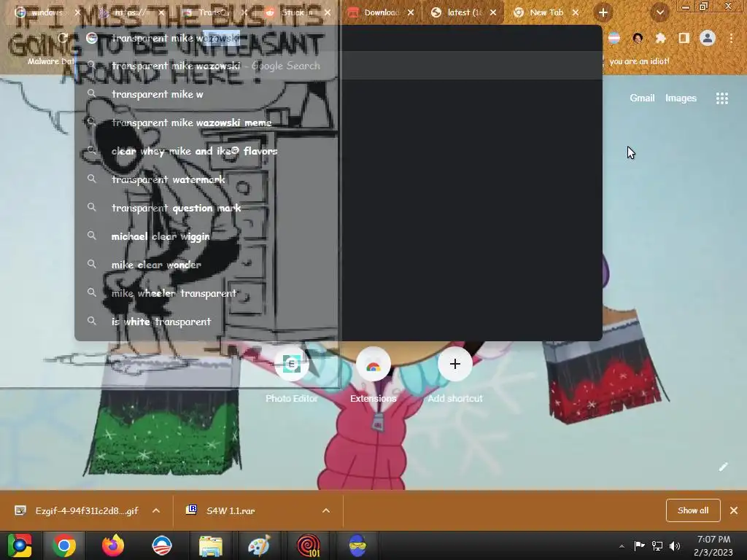
Task: Toggle the side panel icon
Action: click(x=684, y=38)
